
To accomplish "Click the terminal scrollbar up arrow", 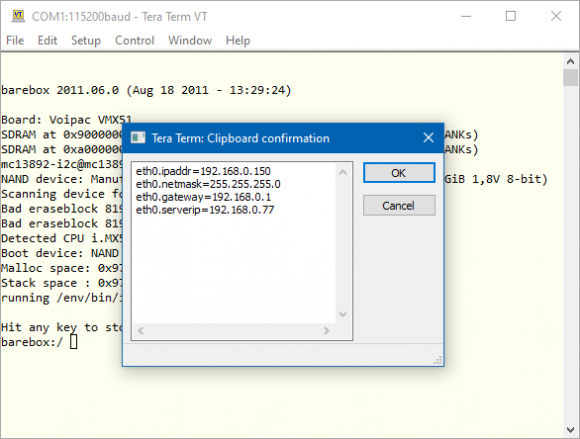I will click(571, 61).
